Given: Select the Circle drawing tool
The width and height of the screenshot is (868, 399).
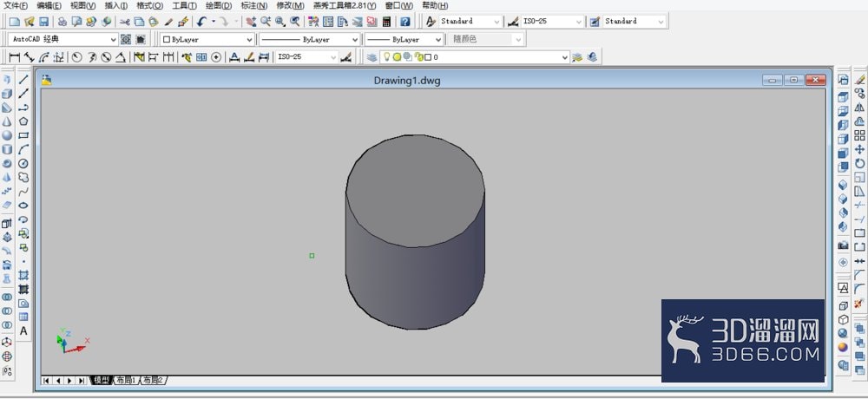Looking at the screenshot, I should [x=23, y=163].
